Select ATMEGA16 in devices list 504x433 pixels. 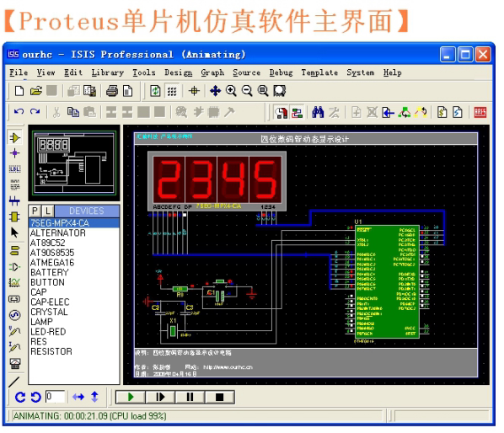tap(74, 263)
